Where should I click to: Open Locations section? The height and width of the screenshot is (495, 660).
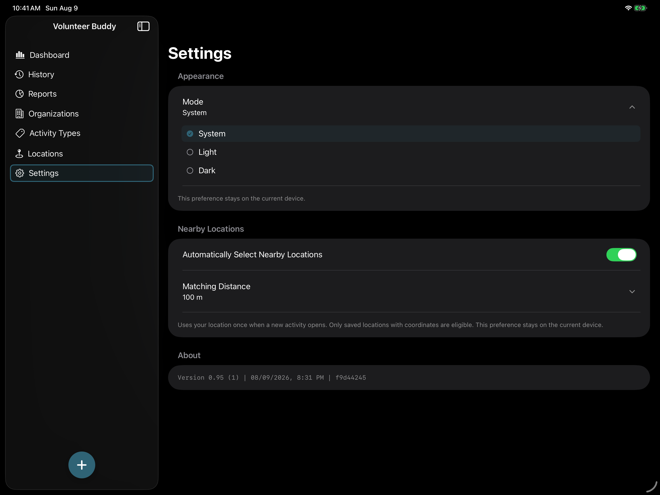coord(82,154)
